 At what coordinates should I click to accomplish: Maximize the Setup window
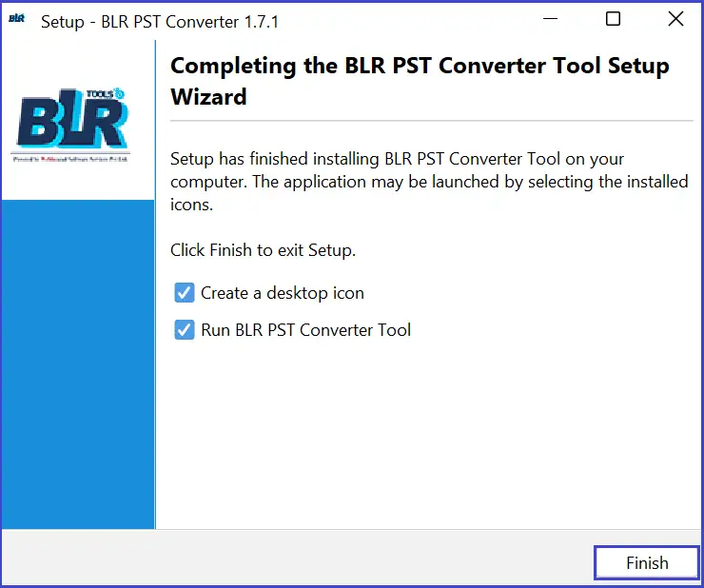click(x=613, y=19)
